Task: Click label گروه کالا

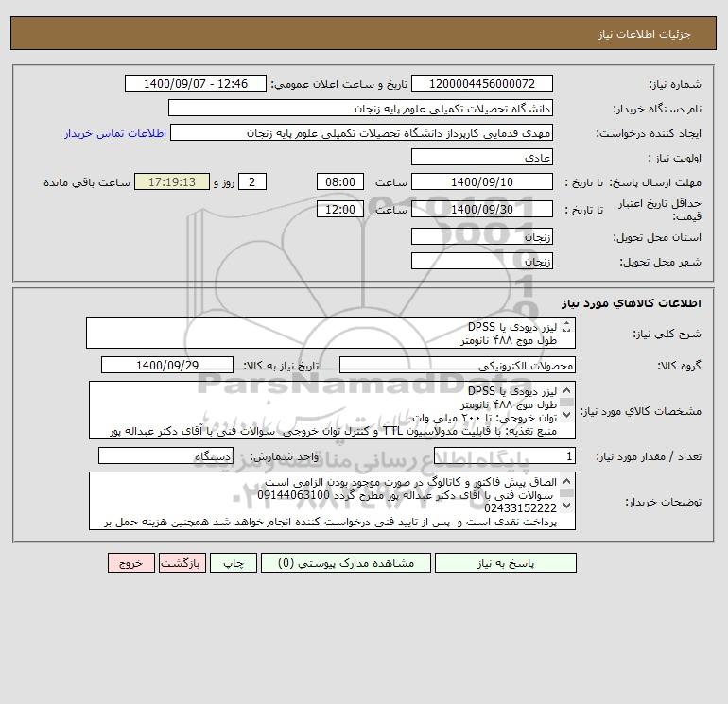Action: click(x=679, y=366)
